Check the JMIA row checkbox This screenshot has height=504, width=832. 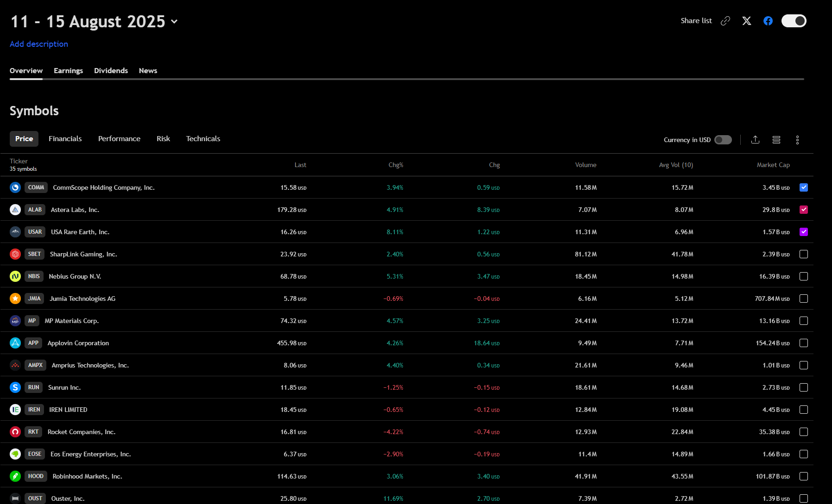click(x=804, y=299)
